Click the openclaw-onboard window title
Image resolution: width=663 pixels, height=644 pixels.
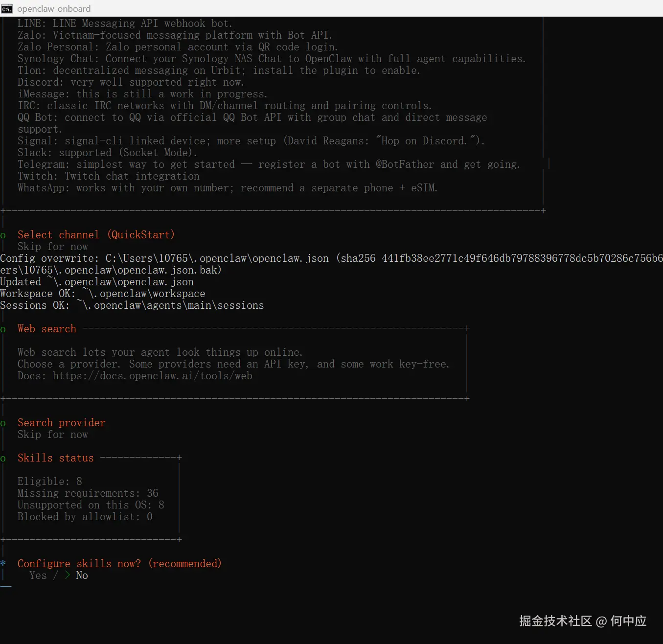point(54,9)
